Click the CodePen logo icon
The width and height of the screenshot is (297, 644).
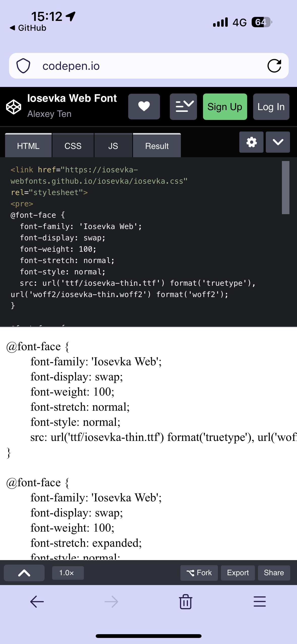[x=14, y=107]
